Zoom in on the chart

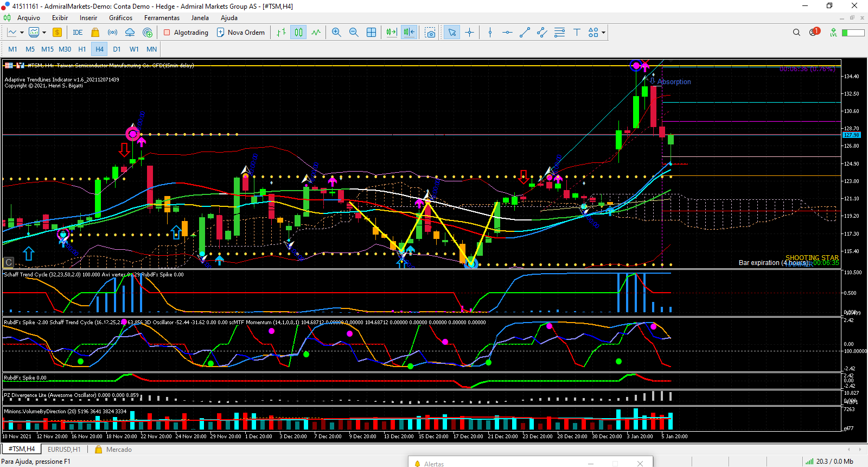tap(336, 33)
